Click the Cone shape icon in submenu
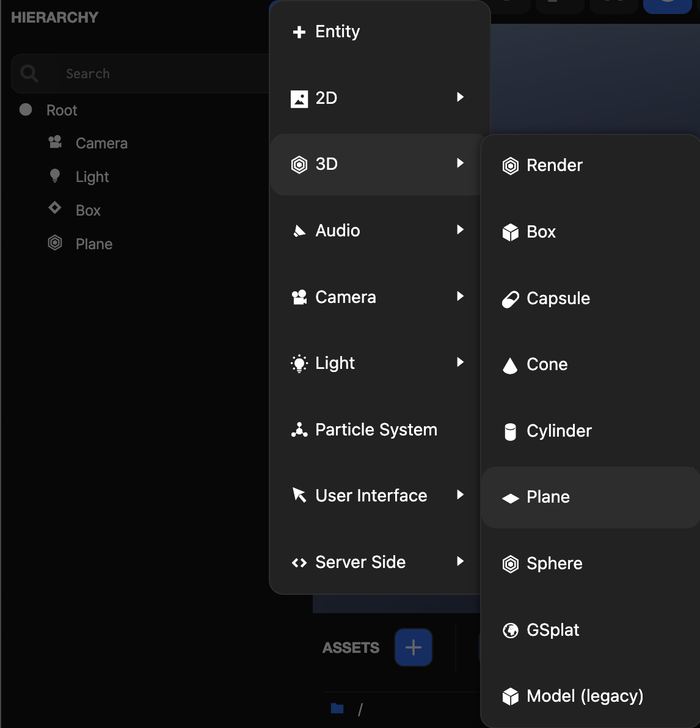This screenshot has height=728, width=700. click(510, 365)
